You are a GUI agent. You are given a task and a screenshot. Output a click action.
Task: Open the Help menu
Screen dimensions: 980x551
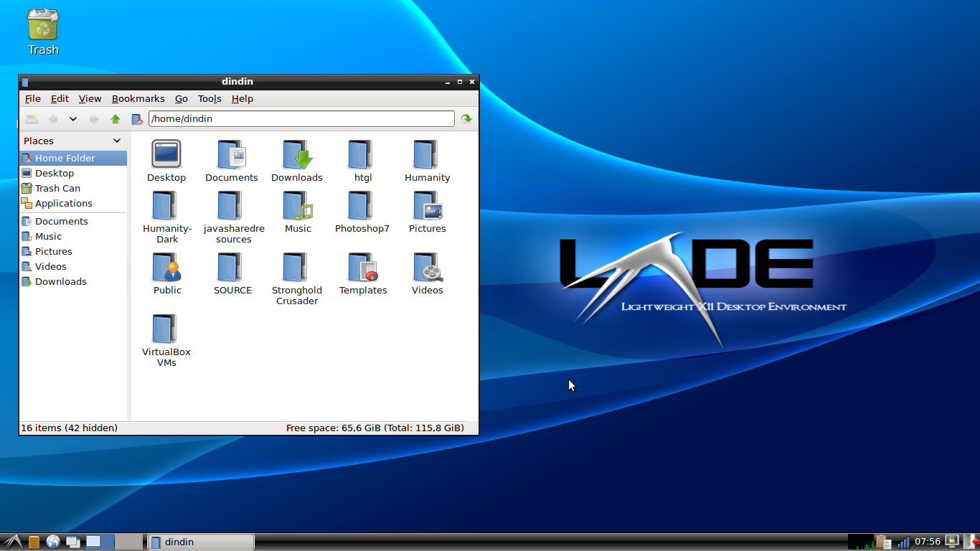[242, 99]
